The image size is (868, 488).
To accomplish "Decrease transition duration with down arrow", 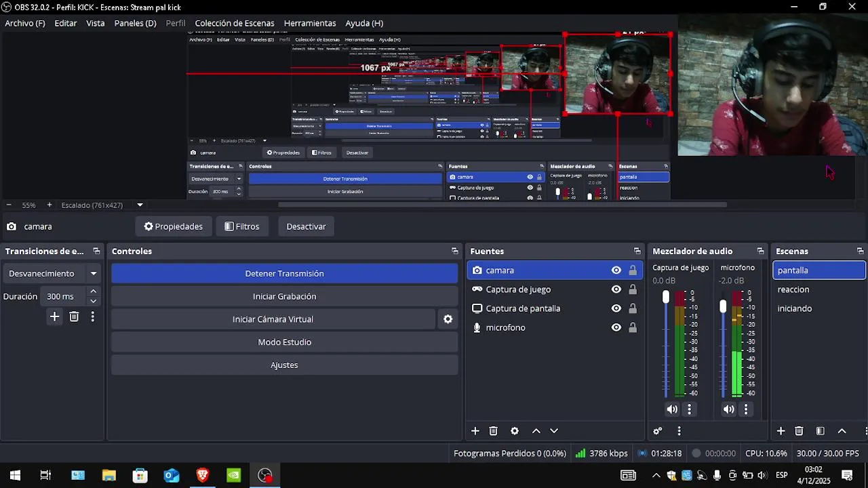I will coord(94,301).
